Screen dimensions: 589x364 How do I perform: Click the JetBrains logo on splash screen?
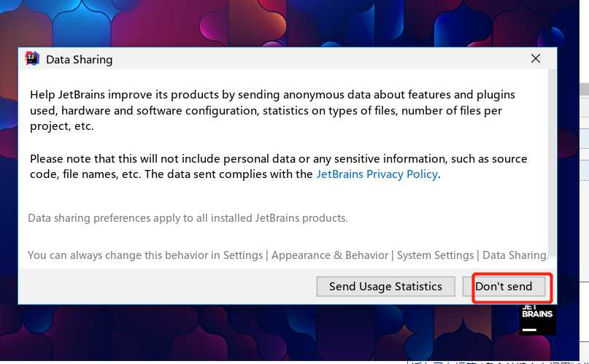coord(537,320)
